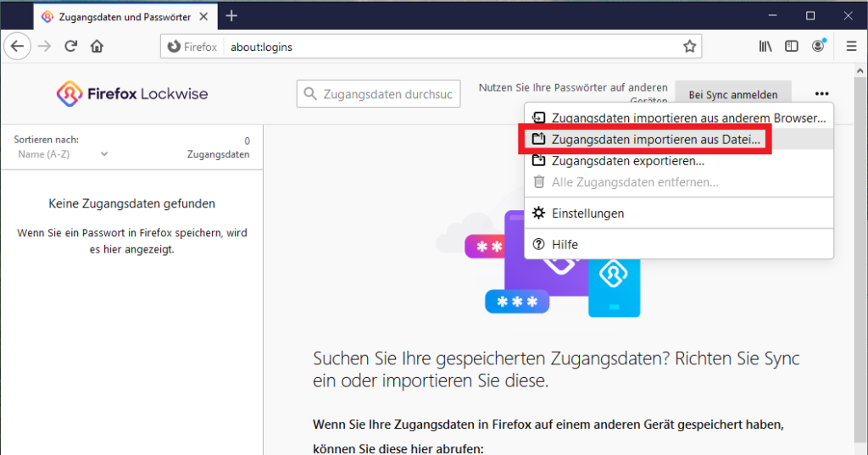
Task: Go back using the back arrow button
Action: coord(17,47)
